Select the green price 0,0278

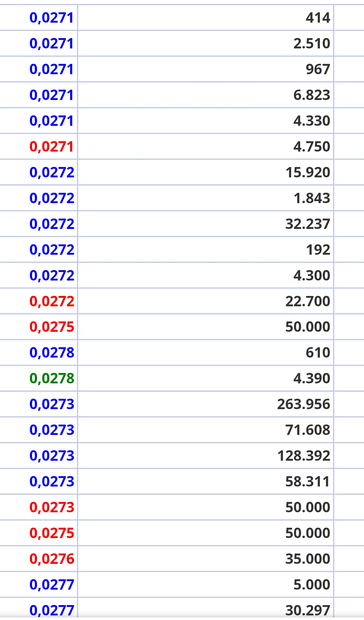click(x=52, y=378)
